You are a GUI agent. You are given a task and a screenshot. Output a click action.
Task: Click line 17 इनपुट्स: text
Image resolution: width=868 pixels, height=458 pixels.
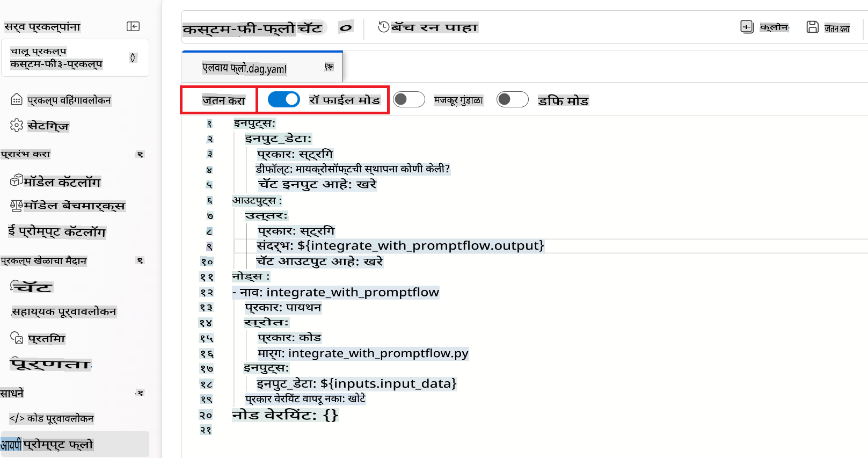click(266, 368)
